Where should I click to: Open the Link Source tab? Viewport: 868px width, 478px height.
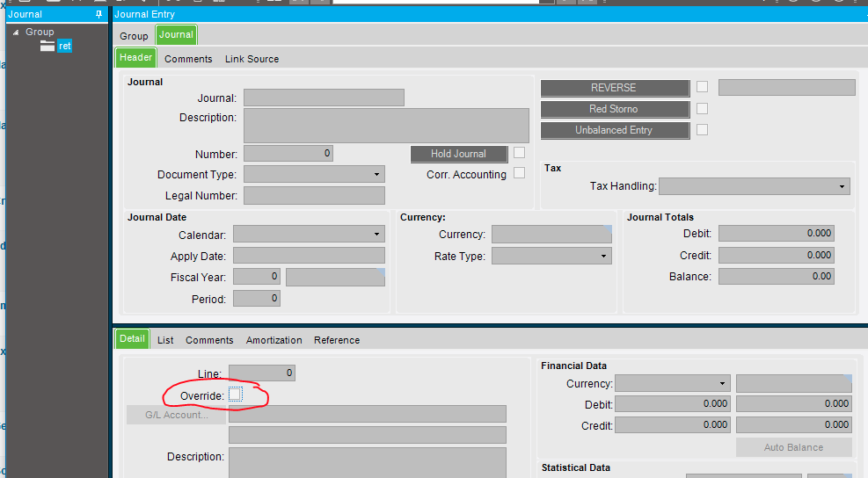pyautogui.click(x=252, y=59)
